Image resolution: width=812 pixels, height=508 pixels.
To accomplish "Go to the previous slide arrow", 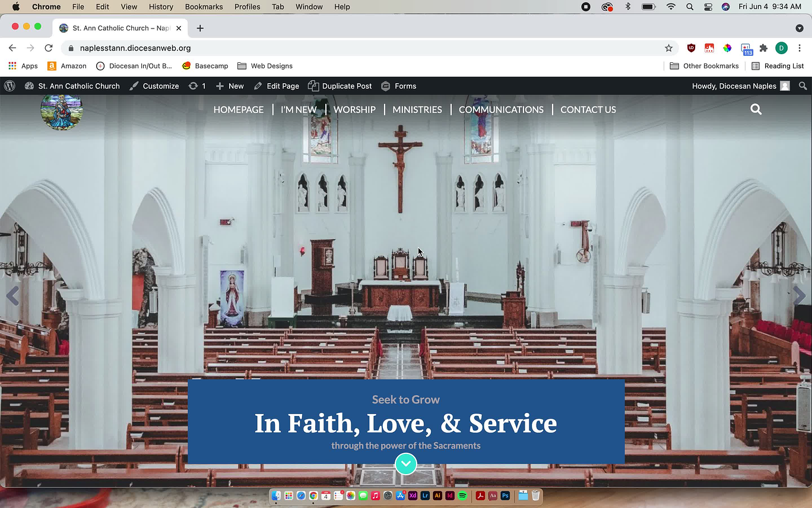I will click(12, 295).
